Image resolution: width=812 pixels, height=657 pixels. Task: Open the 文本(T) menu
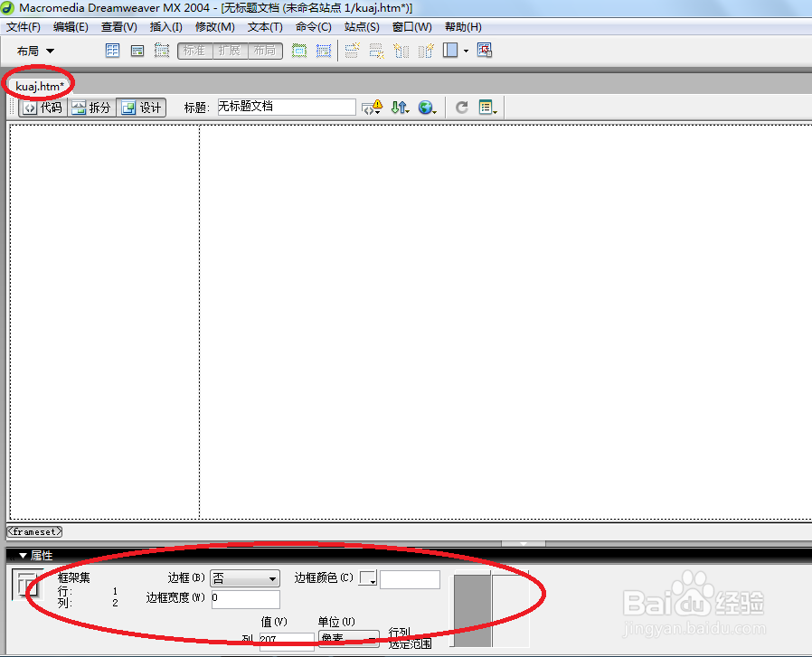pyautogui.click(x=265, y=27)
